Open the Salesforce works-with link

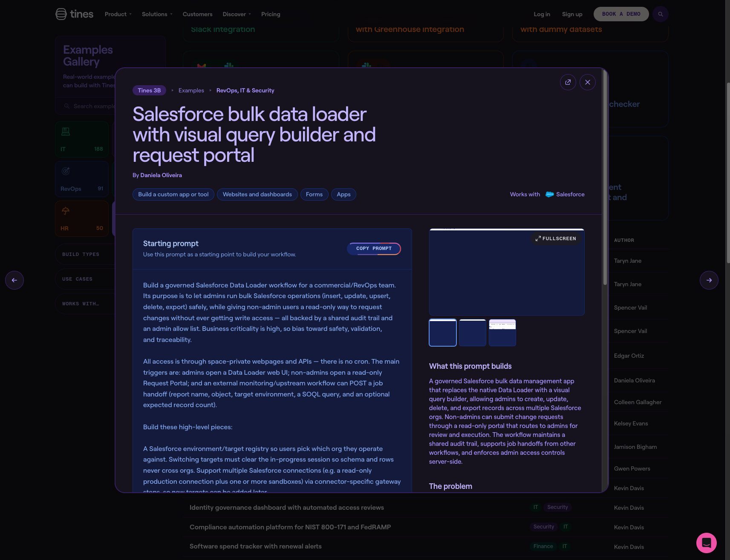pyautogui.click(x=565, y=195)
